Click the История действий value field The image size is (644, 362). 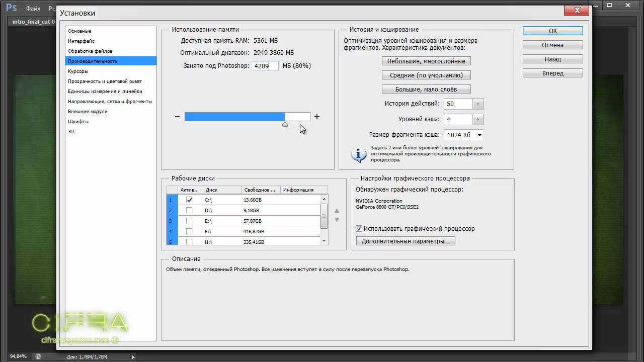tap(458, 104)
